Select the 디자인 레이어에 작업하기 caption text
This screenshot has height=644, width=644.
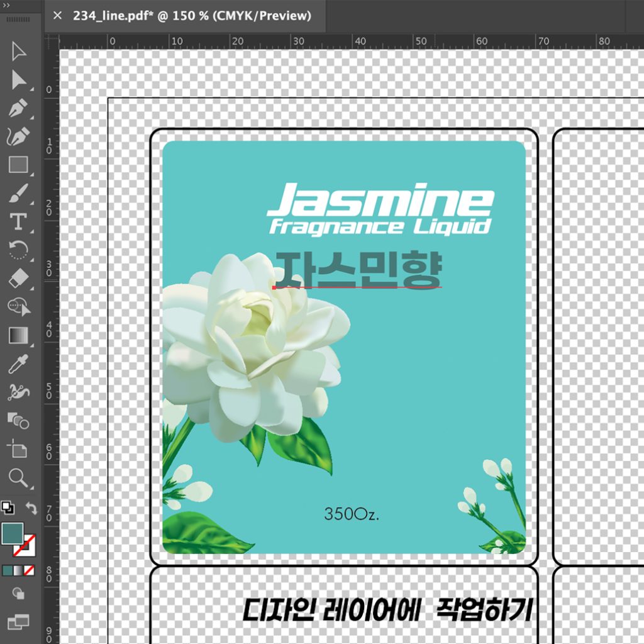[387, 609]
